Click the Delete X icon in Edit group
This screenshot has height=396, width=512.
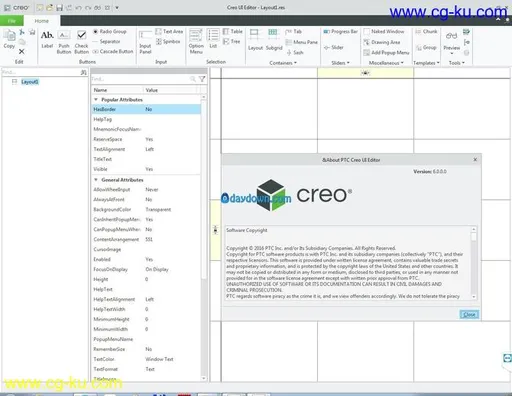[22, 51]
